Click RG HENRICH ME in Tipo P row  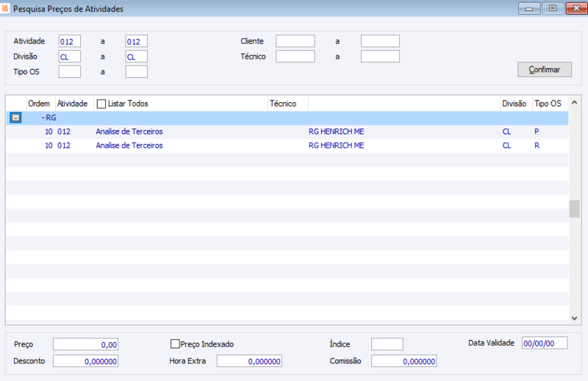tap(337, 131)
